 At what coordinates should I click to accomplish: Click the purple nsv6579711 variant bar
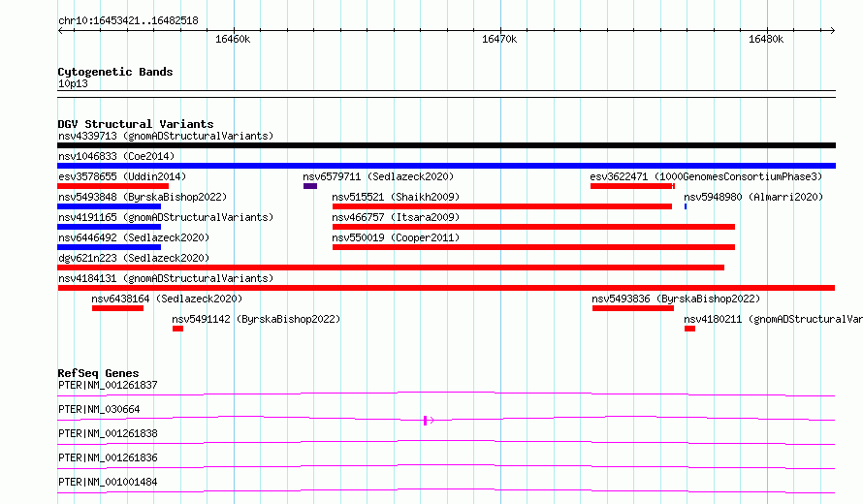[310, 186]
